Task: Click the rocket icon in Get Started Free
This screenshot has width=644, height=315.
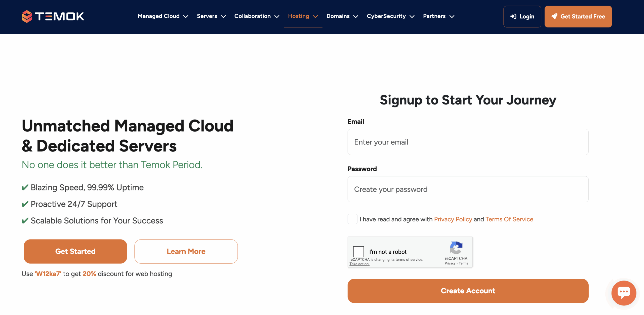Action: tap(554, 17)
